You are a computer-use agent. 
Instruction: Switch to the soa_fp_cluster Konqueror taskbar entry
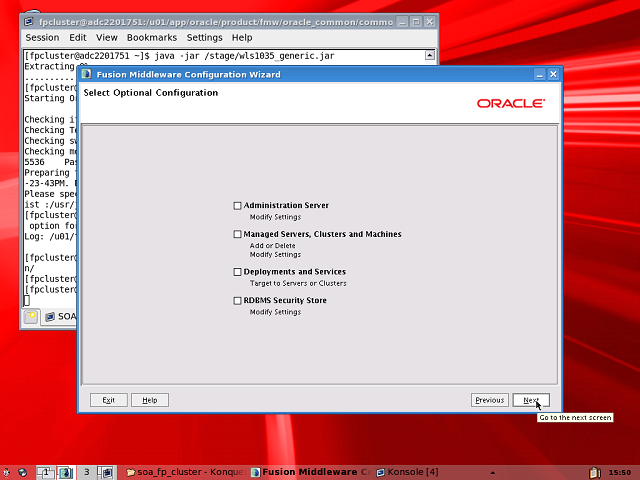pyautogui.click(x=186, y=472)
